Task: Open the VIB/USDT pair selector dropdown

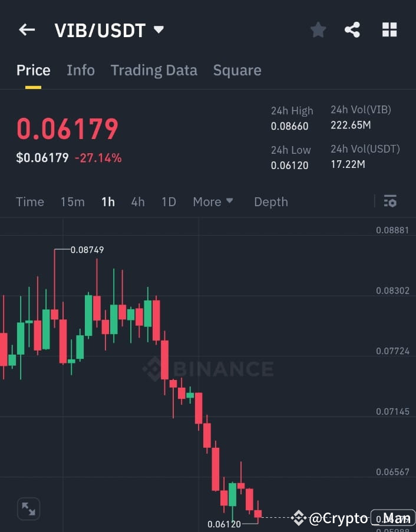Action: point(158,29)
